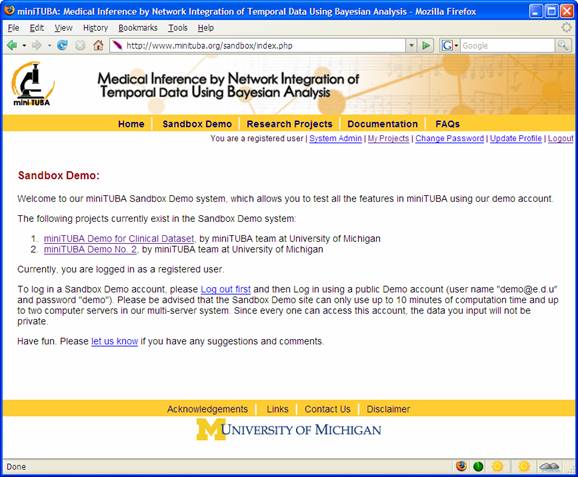Screen dimensions: 578x477
Task: Click into the Google search field
Action: 508,46
